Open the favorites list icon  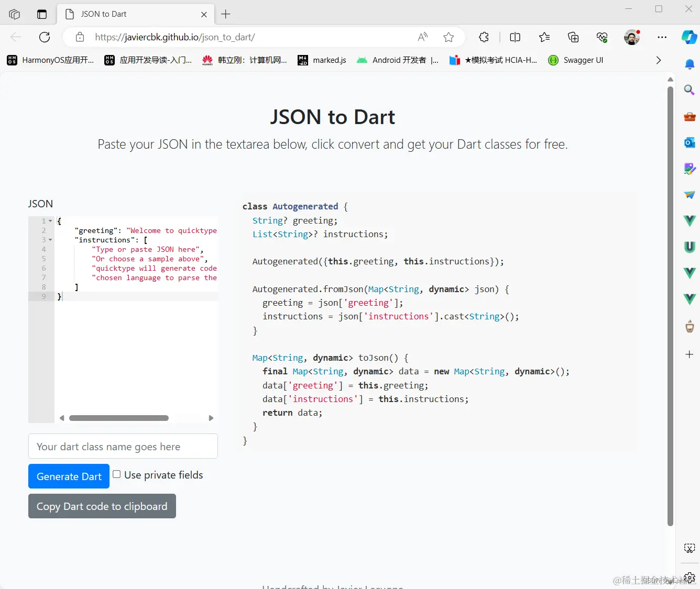(544, 37)
